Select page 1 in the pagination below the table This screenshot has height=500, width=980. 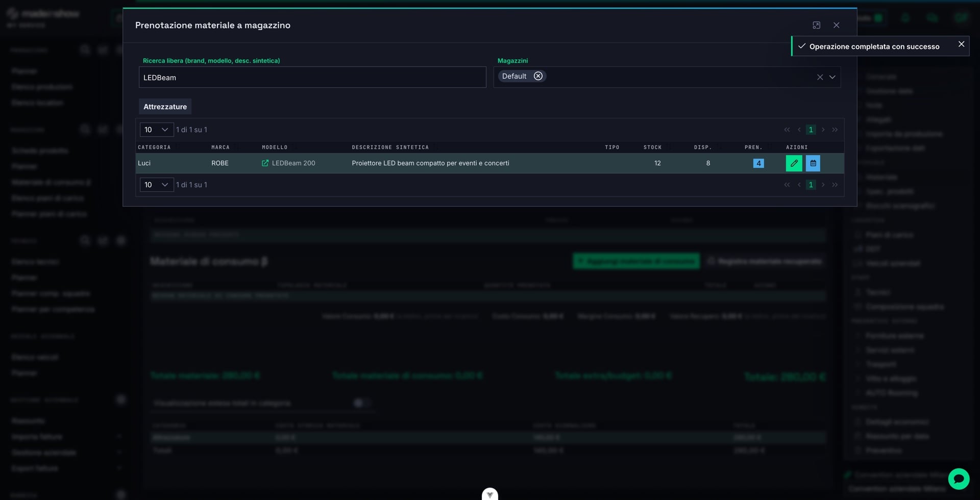(x=811, y=185)
